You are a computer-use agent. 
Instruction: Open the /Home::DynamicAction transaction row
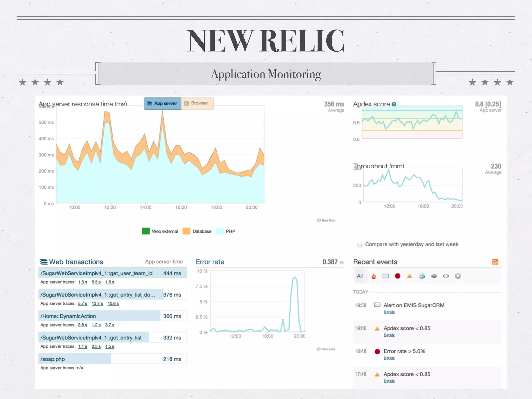pyautogui.click(x=68, y=316)
